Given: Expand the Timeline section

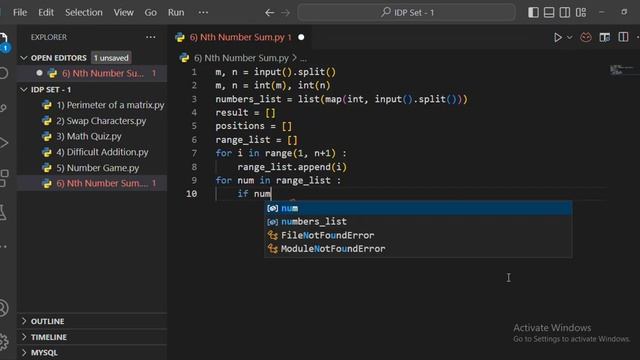Looking at the screenshot, I should coord(92,337).
